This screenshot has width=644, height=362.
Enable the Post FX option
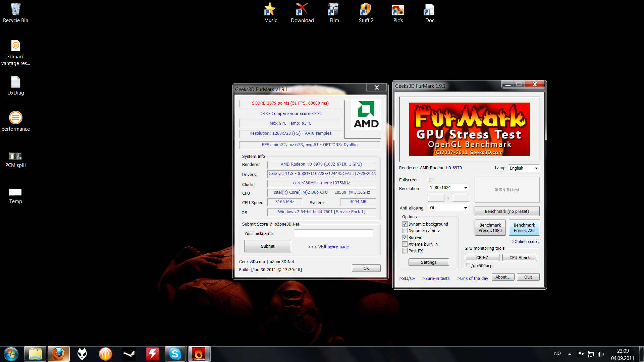coord(405,251)
